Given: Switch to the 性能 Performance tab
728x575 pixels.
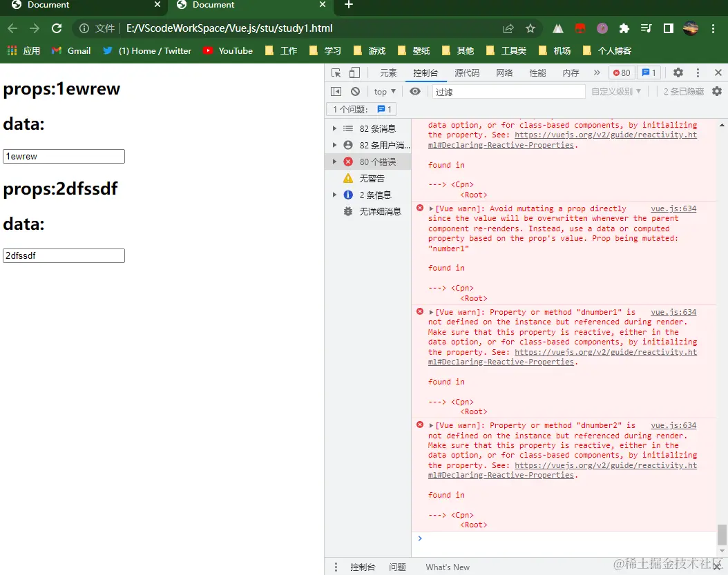Looking at the screenshot, I should click(537, 73).
